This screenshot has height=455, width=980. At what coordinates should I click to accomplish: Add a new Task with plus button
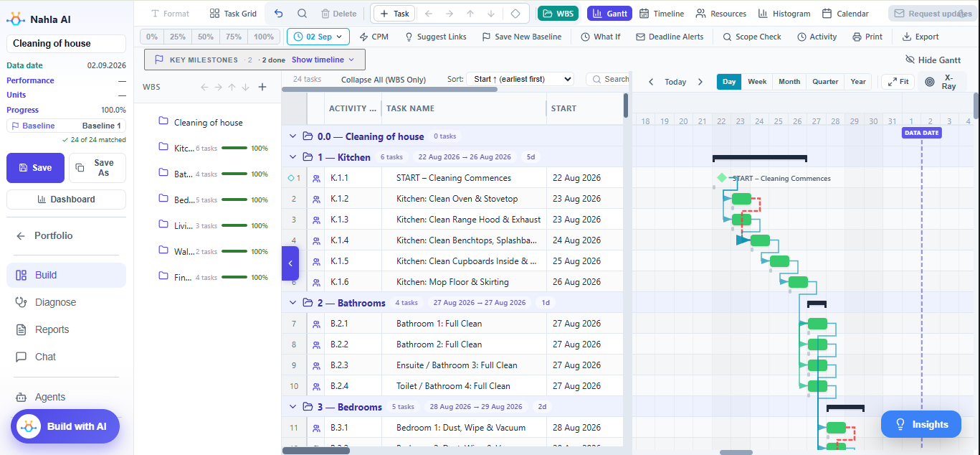(394, 14)
